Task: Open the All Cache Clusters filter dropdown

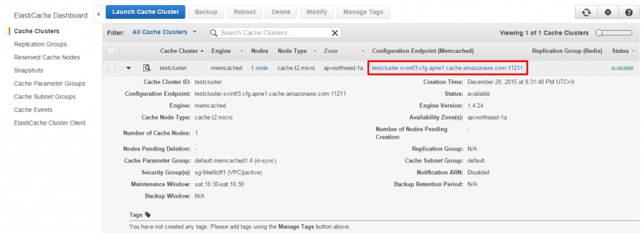Action: 164,32
